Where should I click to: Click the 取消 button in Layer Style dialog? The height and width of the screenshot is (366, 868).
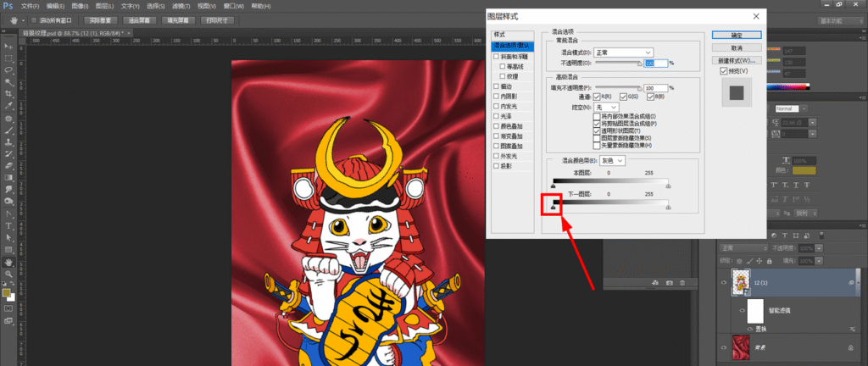737,47
